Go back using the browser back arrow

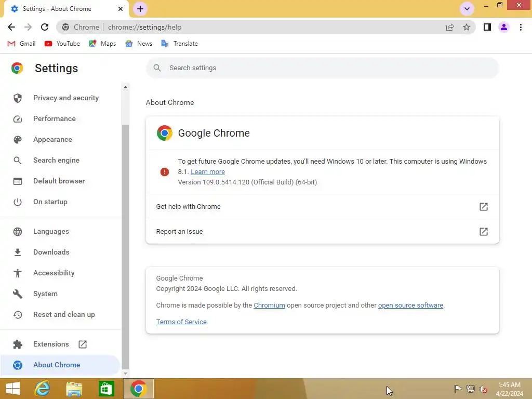coord(11,27)
